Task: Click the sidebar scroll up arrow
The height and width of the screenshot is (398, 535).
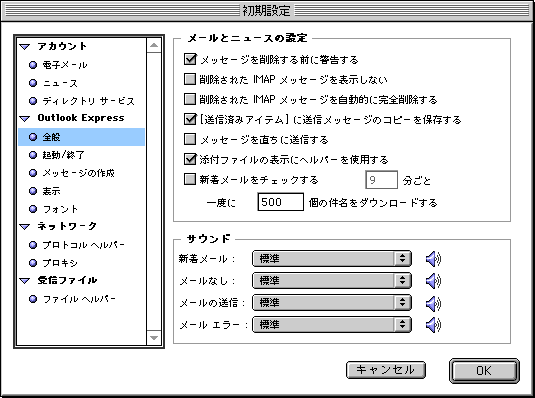Action: tap(154, 45)
